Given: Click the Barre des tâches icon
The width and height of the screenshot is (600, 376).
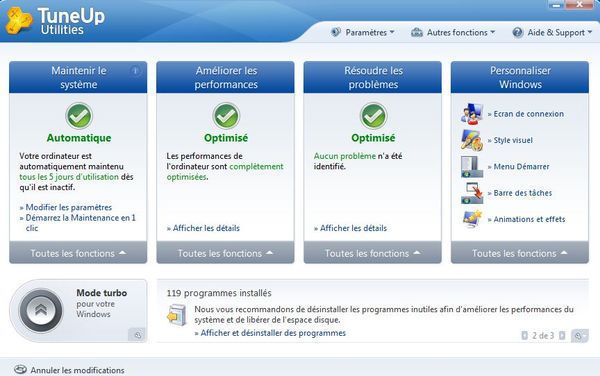Looking at the screenshot, I should click(x=472, y=193).
